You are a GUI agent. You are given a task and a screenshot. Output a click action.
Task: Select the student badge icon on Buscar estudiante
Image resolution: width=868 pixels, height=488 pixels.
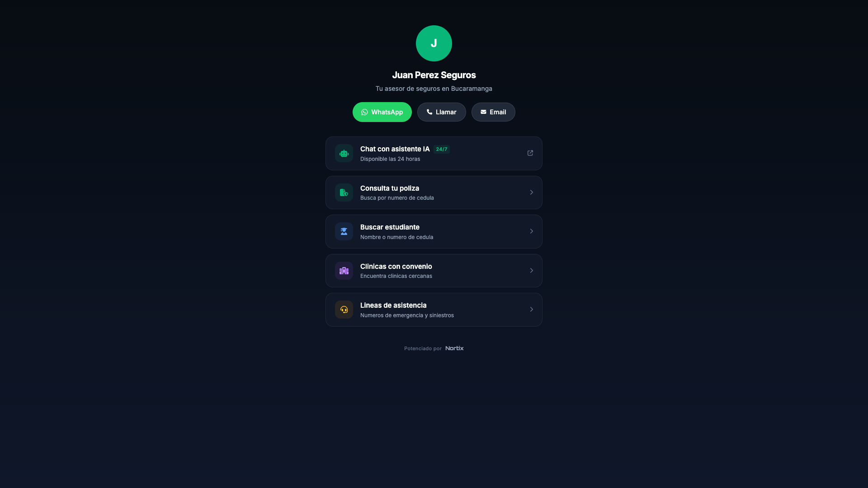coord(344,231)
